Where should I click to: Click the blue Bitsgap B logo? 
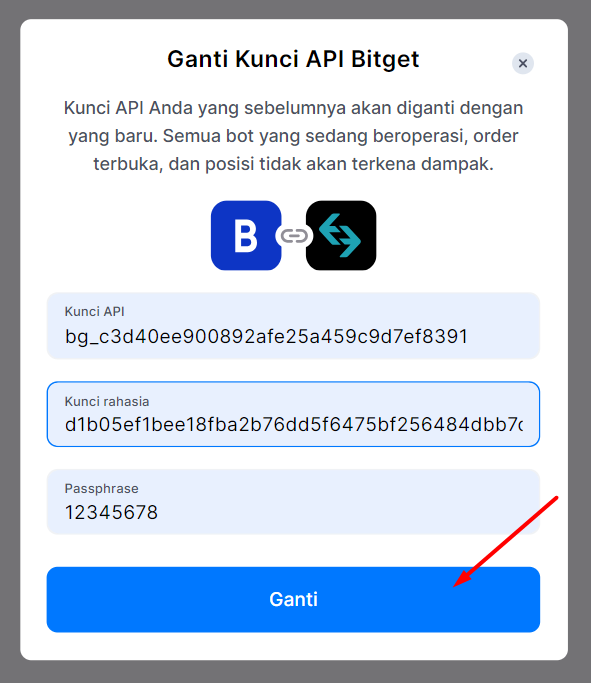246,236
